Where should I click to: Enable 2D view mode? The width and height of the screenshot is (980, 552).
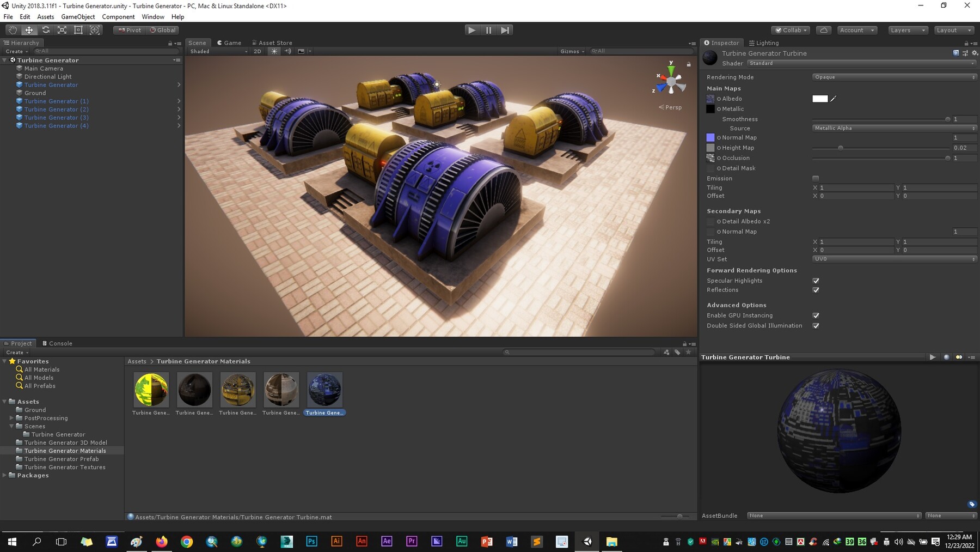pos(257,51)
